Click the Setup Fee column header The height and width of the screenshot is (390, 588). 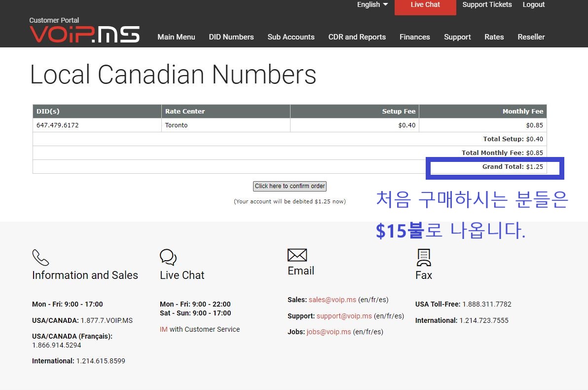coord(354,111)
